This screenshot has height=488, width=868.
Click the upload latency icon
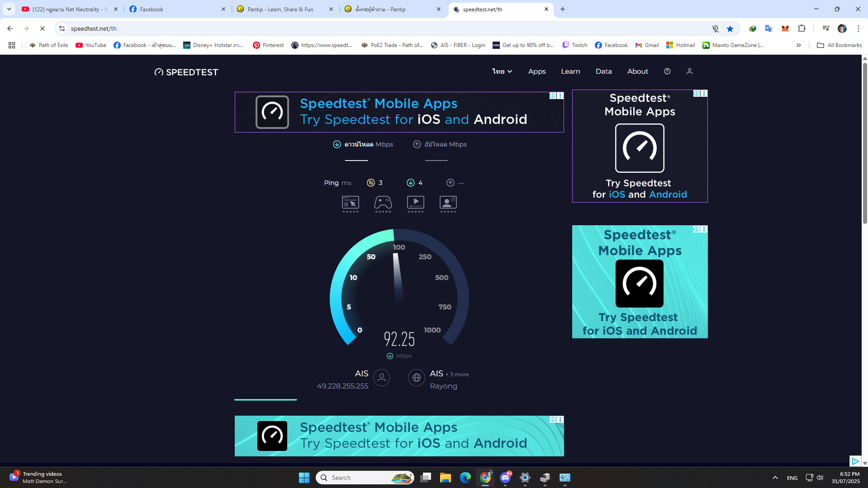coord(451,183)
